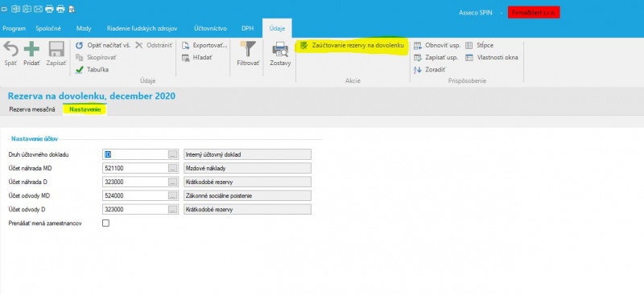Click Vlastnosti okna option
The image size is (644, 295).
(492, 58)
